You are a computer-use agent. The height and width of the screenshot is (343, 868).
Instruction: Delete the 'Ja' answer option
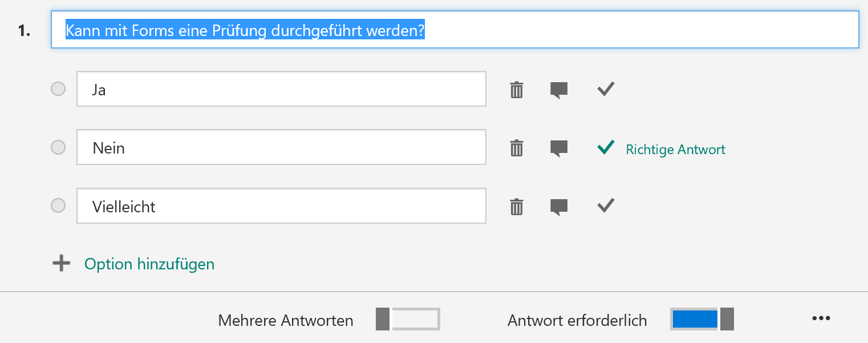click(517, 90)
